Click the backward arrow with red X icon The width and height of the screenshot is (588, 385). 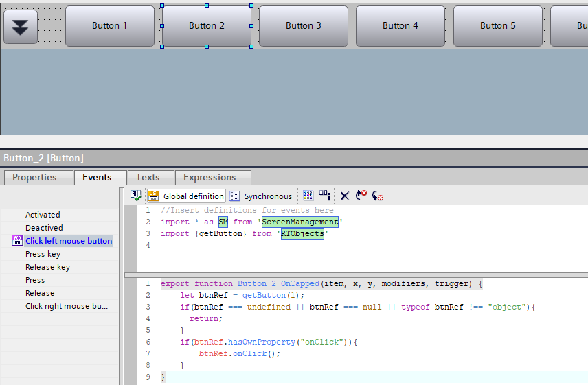[x=378, y=196]
